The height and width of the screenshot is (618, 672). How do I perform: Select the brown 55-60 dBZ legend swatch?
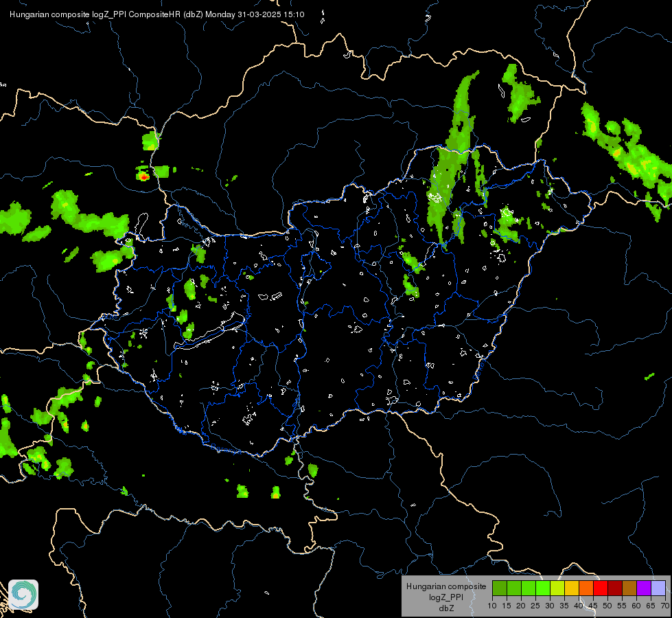coord(629,588)
